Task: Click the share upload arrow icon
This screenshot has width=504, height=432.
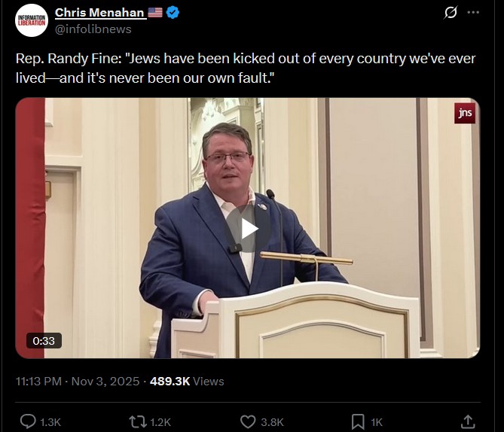Action: [467, 421]
